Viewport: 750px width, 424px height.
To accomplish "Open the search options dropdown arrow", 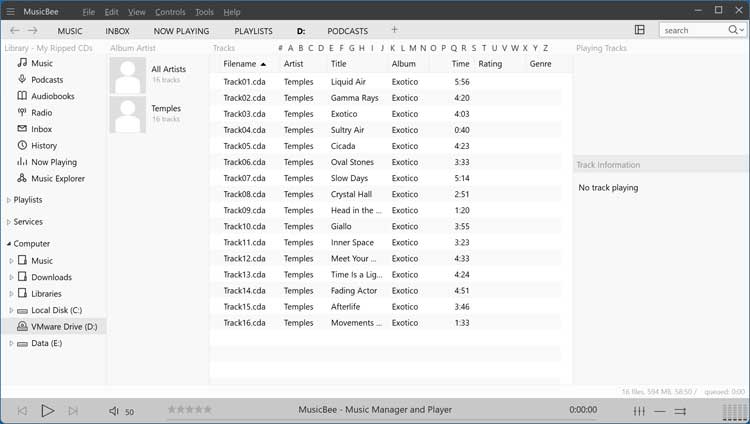I will pyautogui.click(x=742, y=30).
